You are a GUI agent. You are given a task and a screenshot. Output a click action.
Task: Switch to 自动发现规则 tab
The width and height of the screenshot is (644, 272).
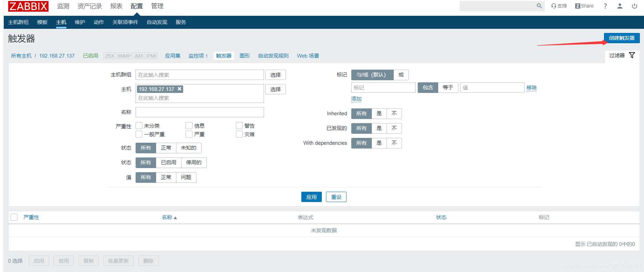point(273,56)
